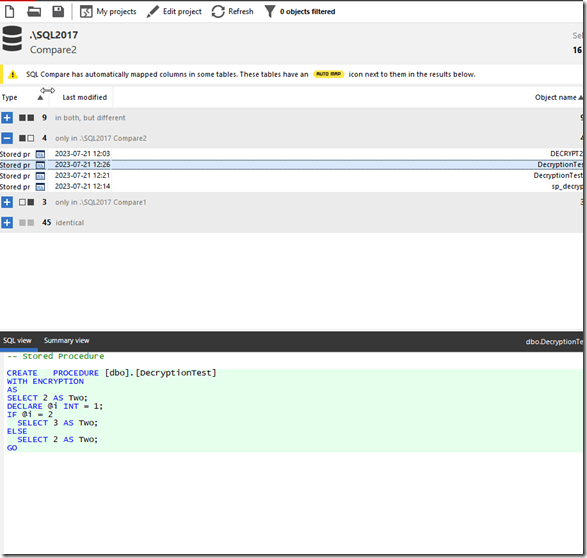Click the .\SQL2017 database cylinder icon

[12, 39]
